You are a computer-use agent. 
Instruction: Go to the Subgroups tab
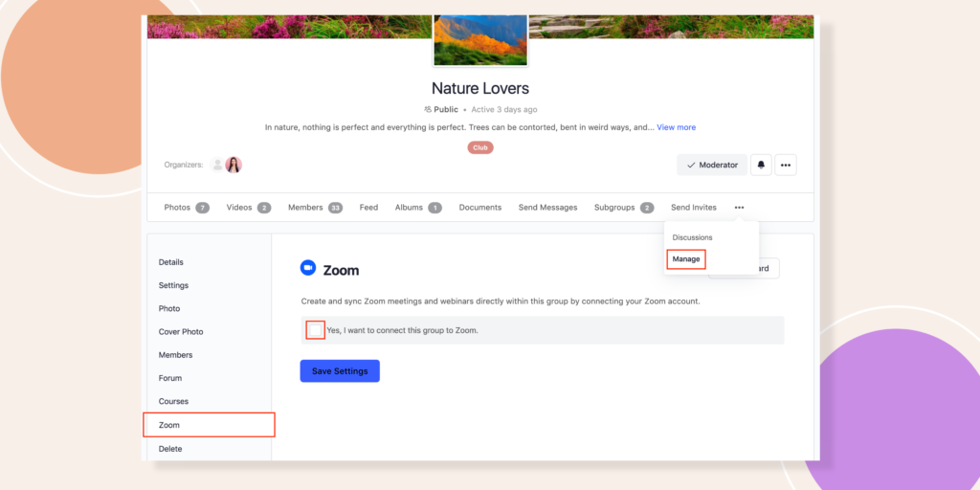[x=614, y=208]
